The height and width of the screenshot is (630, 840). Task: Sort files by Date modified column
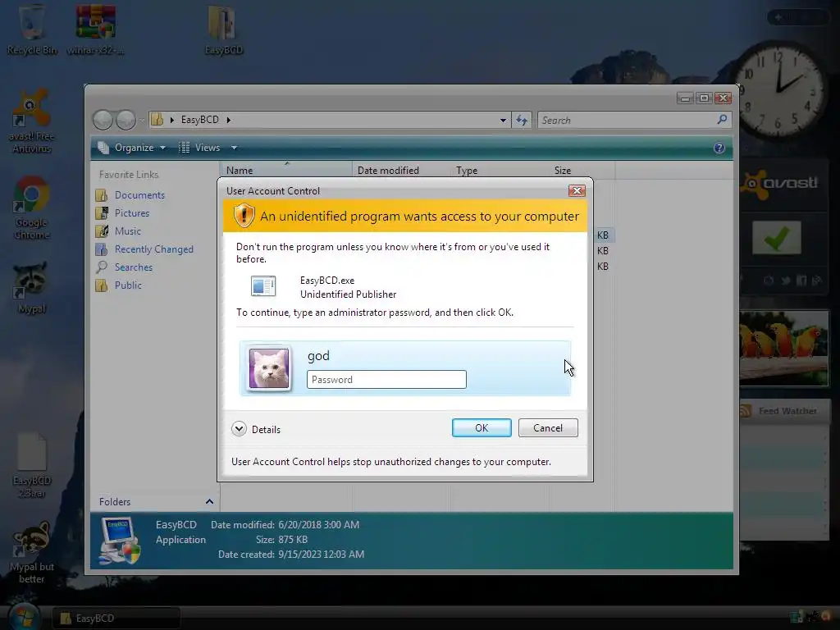(x=400, y=170)
